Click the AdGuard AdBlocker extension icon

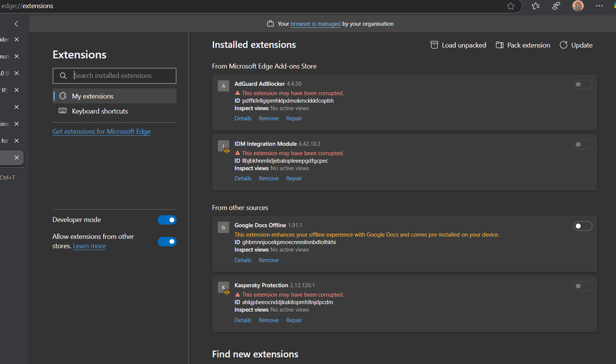click(x=224, y=86)
